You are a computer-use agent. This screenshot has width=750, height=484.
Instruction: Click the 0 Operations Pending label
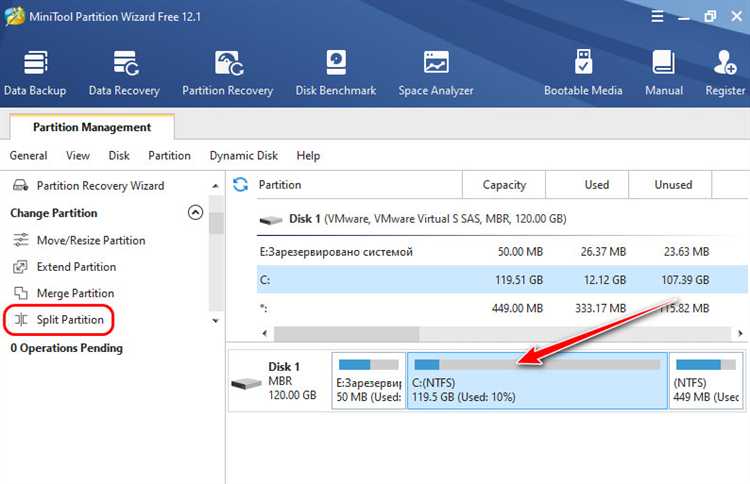pos(66,348)
